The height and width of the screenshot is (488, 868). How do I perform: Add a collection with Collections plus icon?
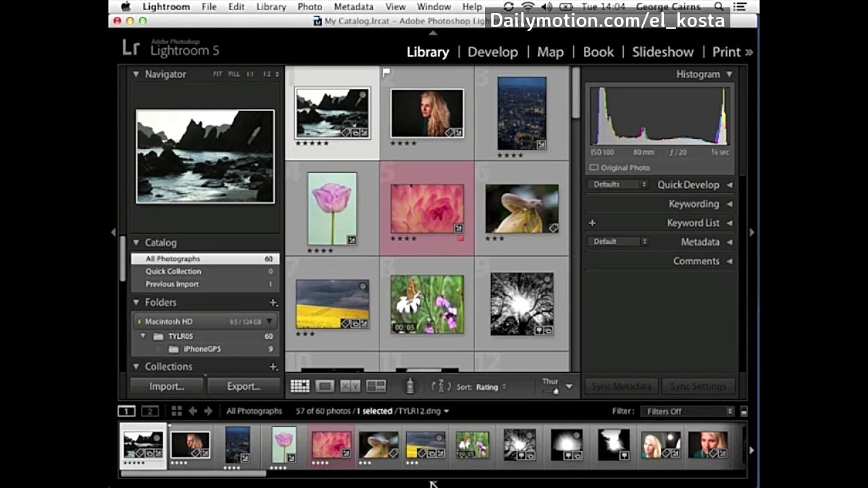[x=273, y=367]
